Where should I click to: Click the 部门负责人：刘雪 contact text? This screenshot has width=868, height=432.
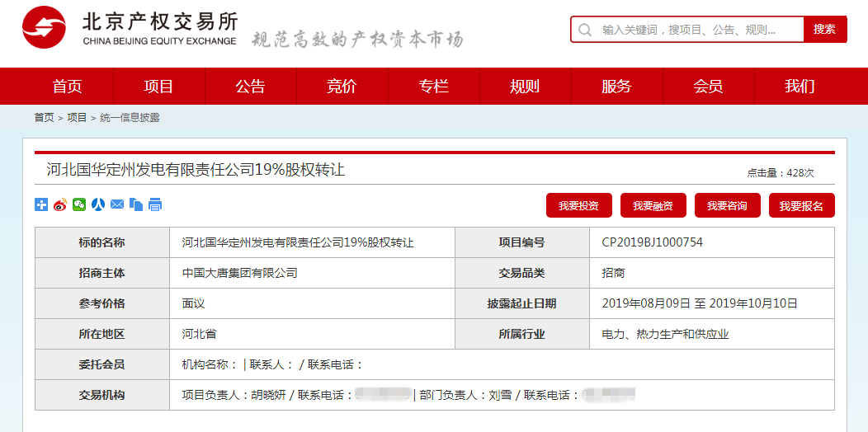(x=467, y=395)
